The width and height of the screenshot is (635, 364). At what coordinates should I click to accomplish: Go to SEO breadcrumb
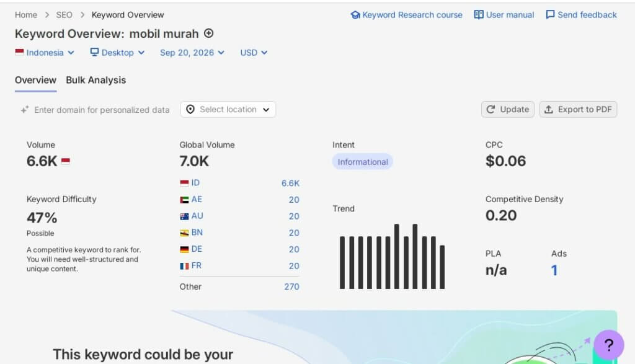(64, 15)
